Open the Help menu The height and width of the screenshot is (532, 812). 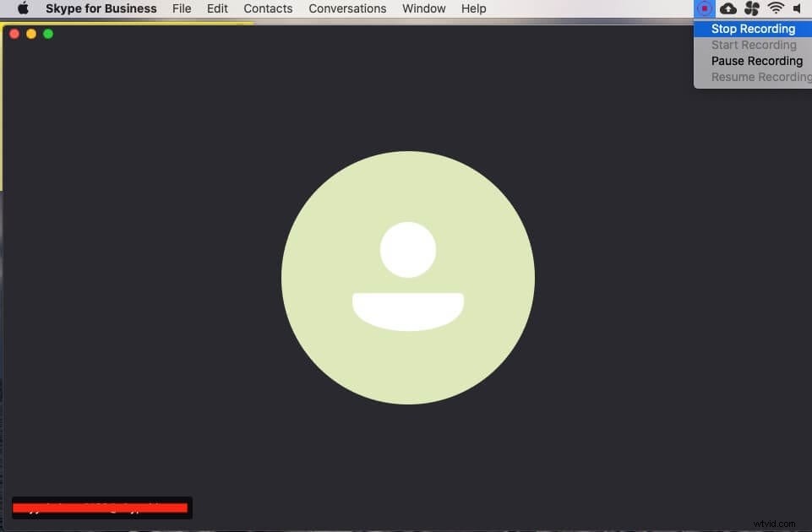coord(472,8)
